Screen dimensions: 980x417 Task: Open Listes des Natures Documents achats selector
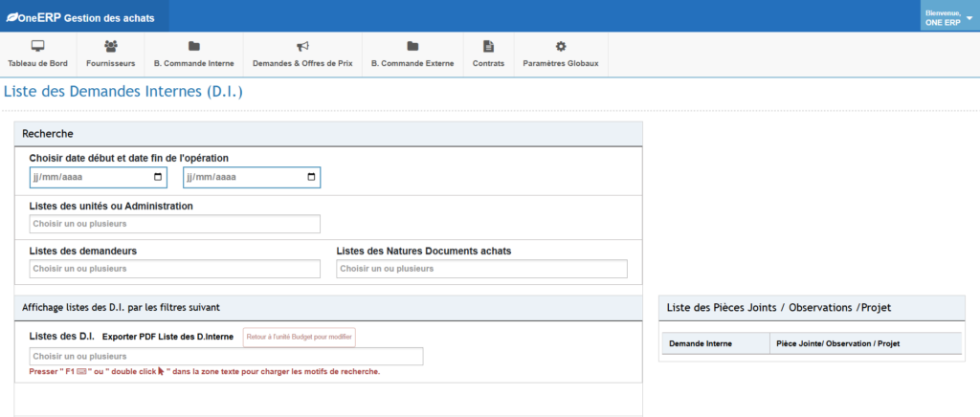[x=481, y=269]
